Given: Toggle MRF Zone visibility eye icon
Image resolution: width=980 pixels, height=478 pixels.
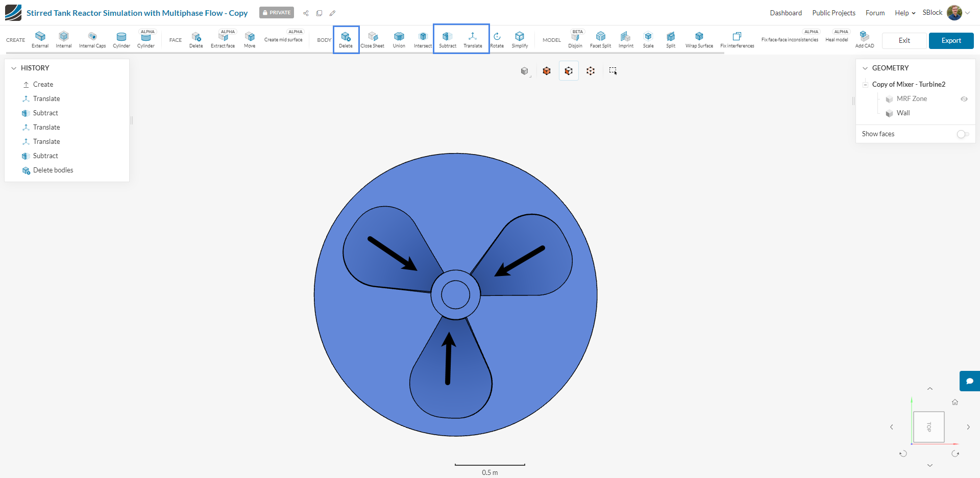Looking at the screenshot, I should coord(964,99).
